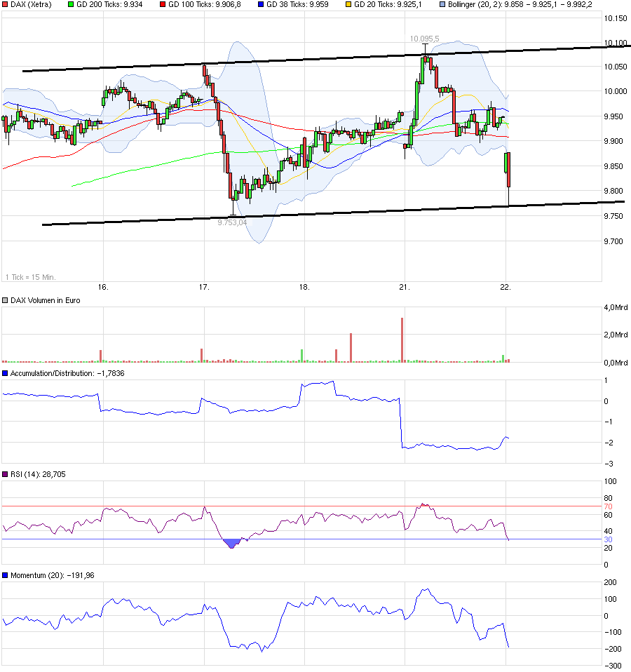Click the green GD 200 Ticks legend swatch
Viewport: 631px width, 672px height.
click(71, 4)
